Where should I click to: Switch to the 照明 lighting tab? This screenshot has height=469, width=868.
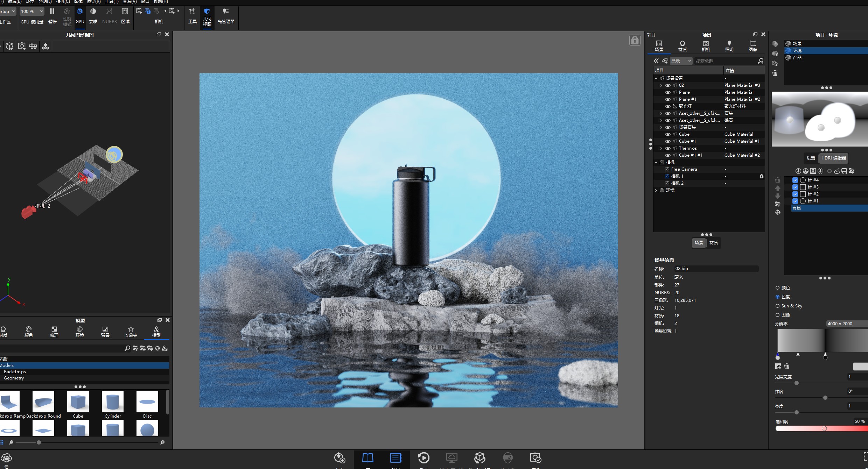point(729,46)
